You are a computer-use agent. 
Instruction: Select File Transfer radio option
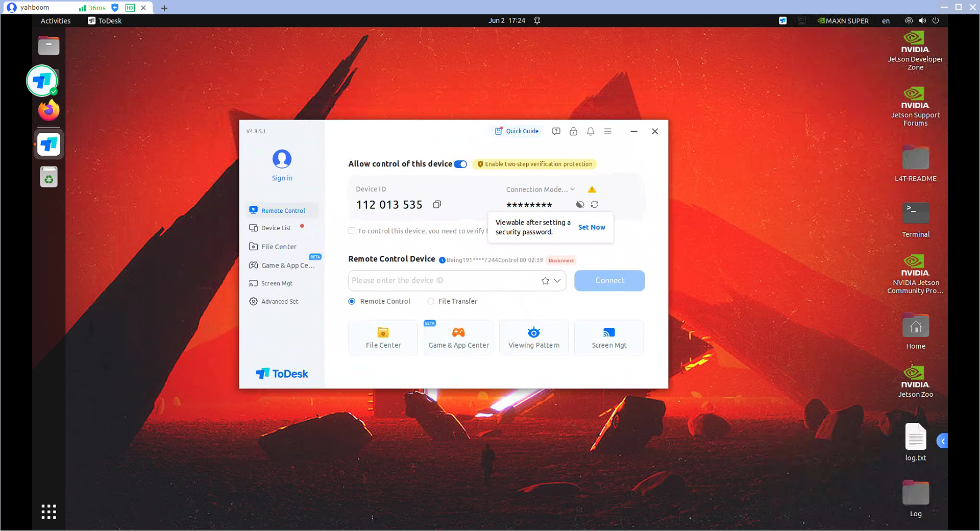(431, 301)
